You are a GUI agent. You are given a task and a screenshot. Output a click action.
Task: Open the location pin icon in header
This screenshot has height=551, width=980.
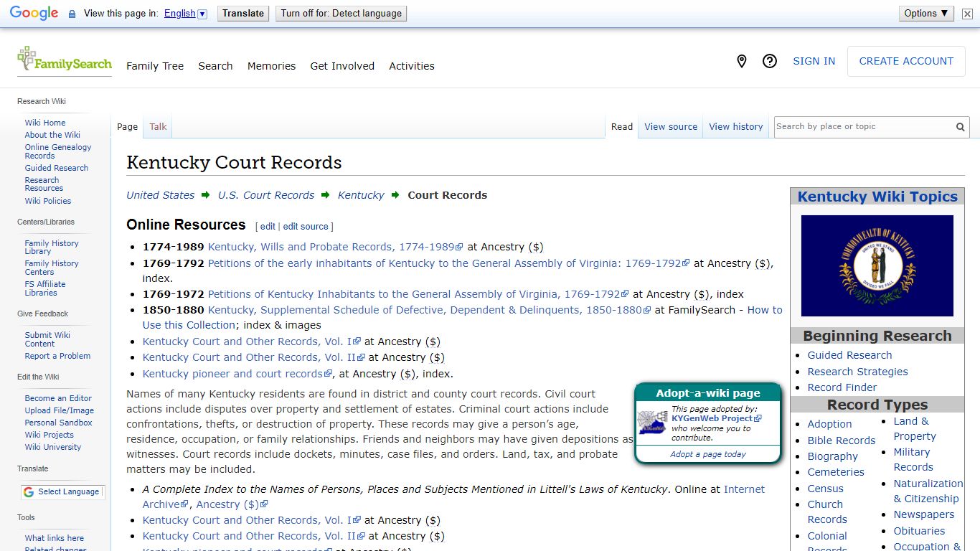pyautogui.click(x=742, y=61)
